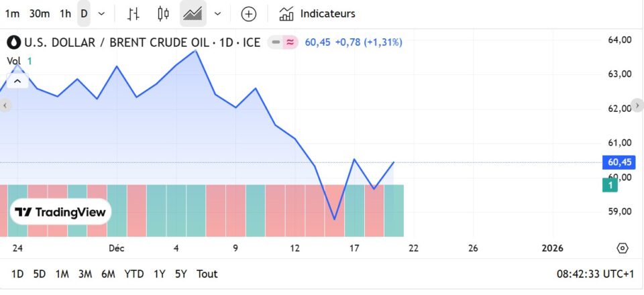The image size is (644, 295).
Task: Click the Brent crude oil drop icon
Action: pyautogui.click(x=13, y=42)
